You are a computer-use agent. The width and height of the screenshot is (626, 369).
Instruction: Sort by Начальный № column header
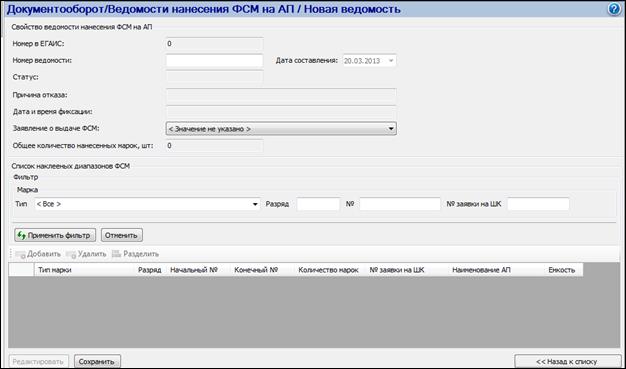[x=199, y=270]
